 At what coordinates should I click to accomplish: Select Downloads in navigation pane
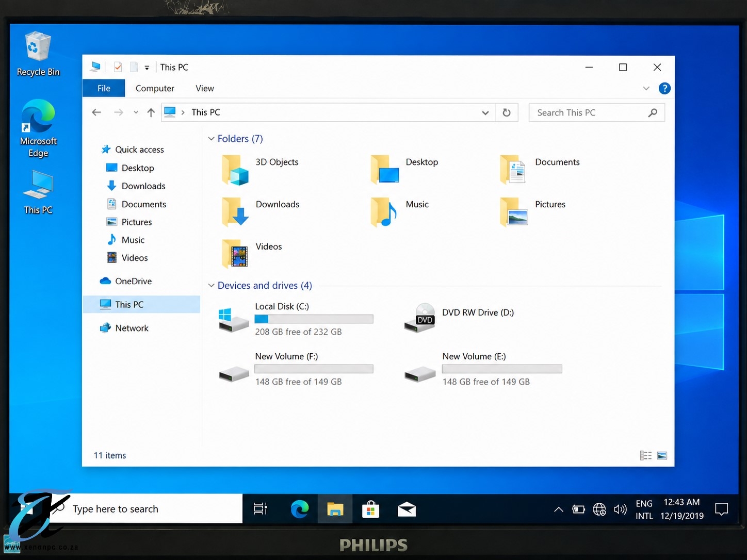point(136,186)
